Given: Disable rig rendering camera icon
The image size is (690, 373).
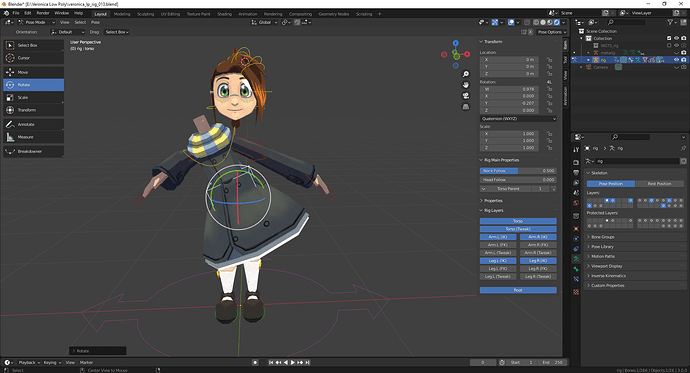Looking at the screenshot, I should click(x=683, y=60).
